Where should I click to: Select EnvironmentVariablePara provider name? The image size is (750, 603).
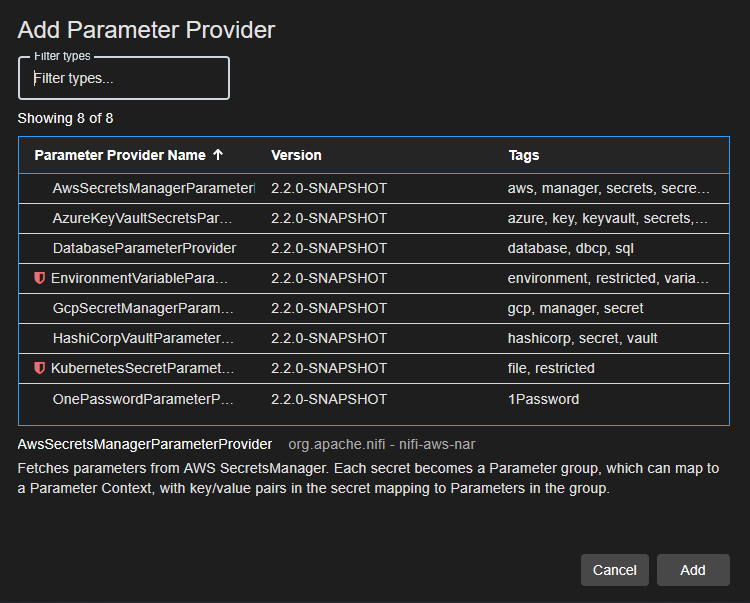[x=139, y=278]
